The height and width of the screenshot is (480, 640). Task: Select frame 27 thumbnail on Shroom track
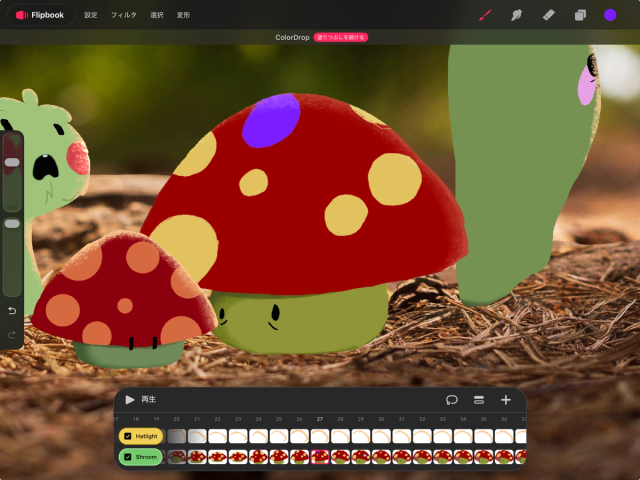tap(320, 457)
